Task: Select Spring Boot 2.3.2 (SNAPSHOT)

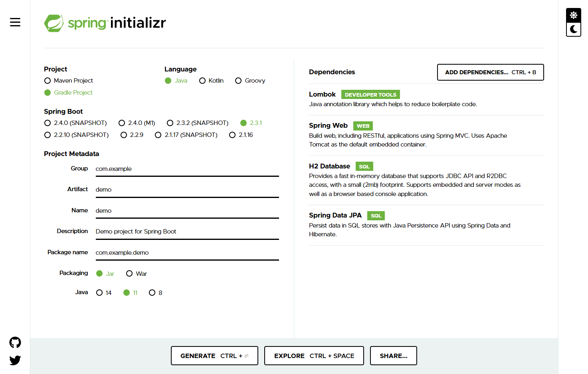Action: (198, 123)
